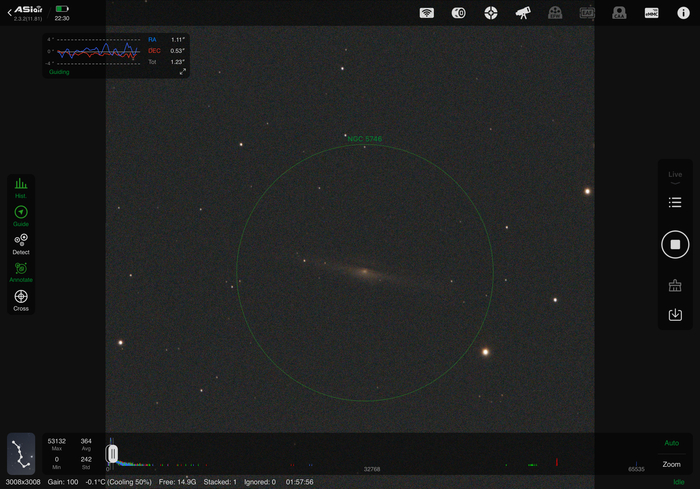
Task: Expand the Live mode selector
Action: [675, 177]
